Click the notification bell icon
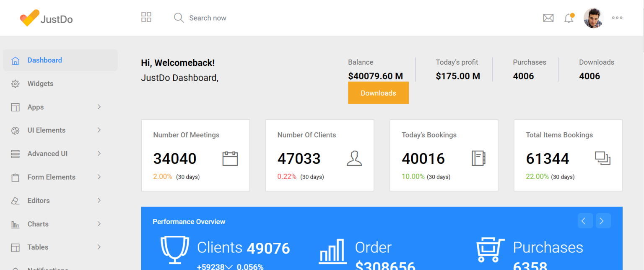 point(569,18)
